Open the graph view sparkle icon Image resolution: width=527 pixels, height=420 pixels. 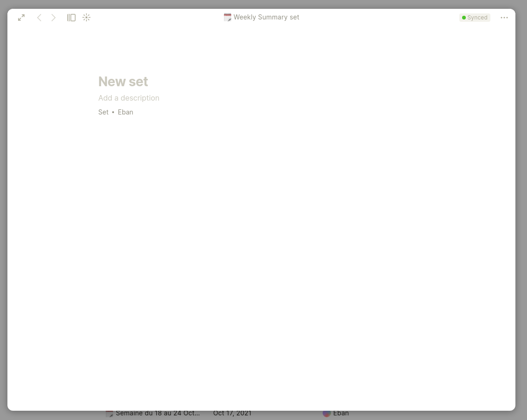coord(86,18)
